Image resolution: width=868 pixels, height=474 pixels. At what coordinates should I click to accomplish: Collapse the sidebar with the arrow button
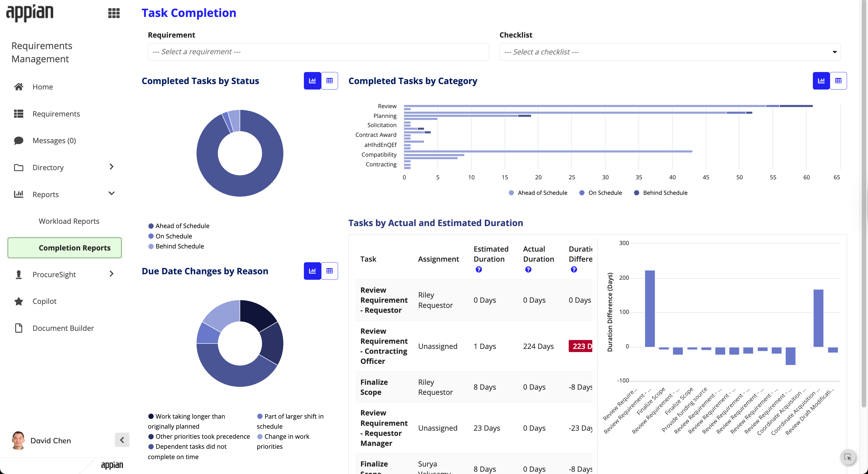122,440
